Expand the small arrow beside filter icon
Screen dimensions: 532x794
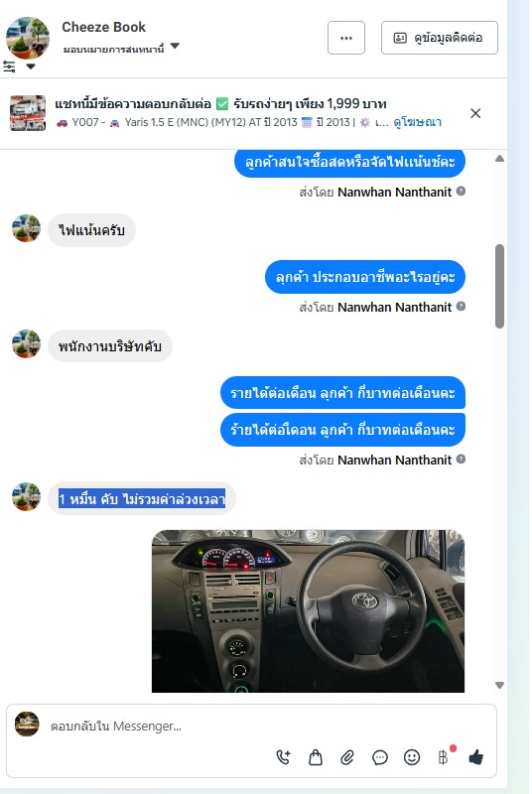(31, 66)
